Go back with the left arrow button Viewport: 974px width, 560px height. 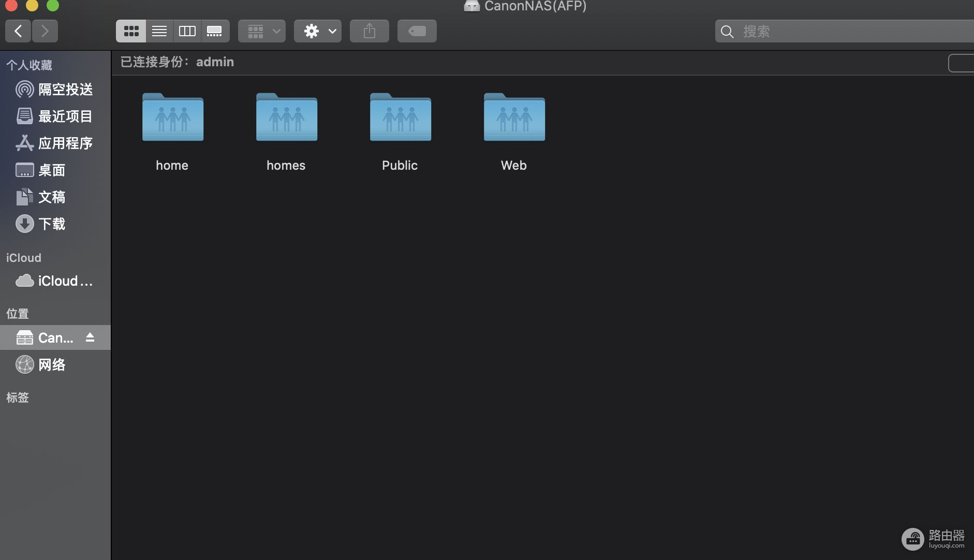18,31
